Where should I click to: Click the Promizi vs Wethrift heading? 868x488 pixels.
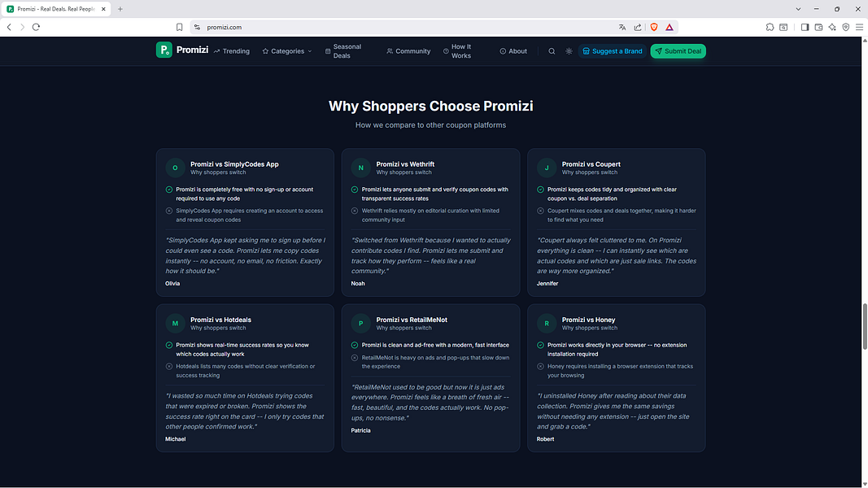pos(405,163)
